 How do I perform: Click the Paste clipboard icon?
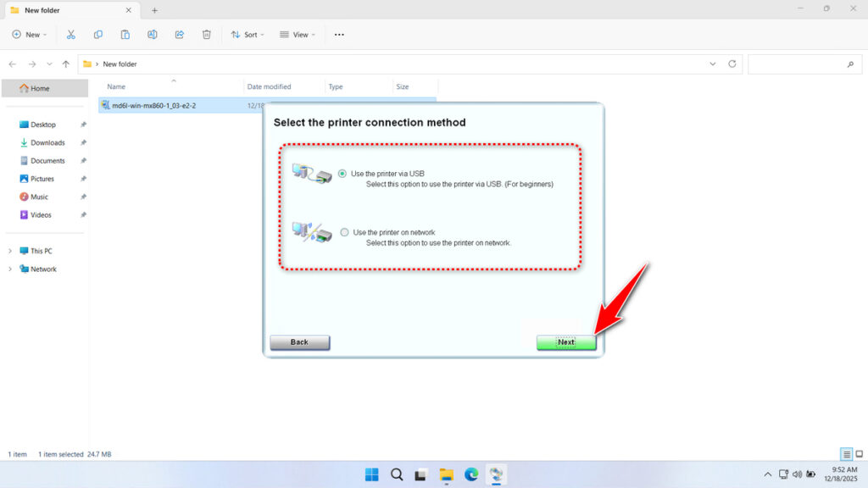[125, 35]
